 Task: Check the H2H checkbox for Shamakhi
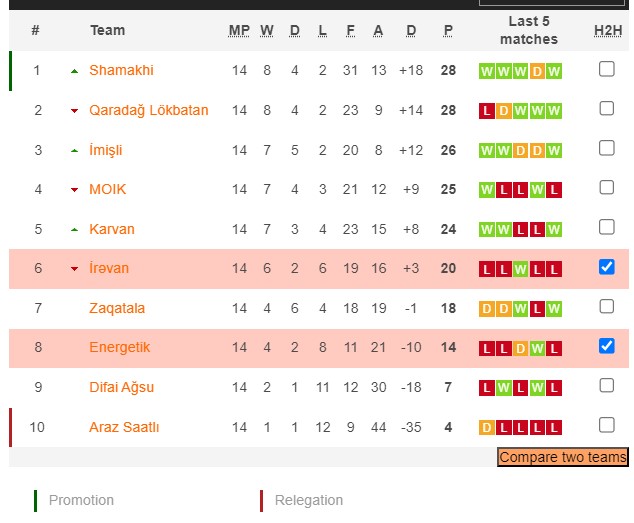pyautogui.click(x=607, y=69)
